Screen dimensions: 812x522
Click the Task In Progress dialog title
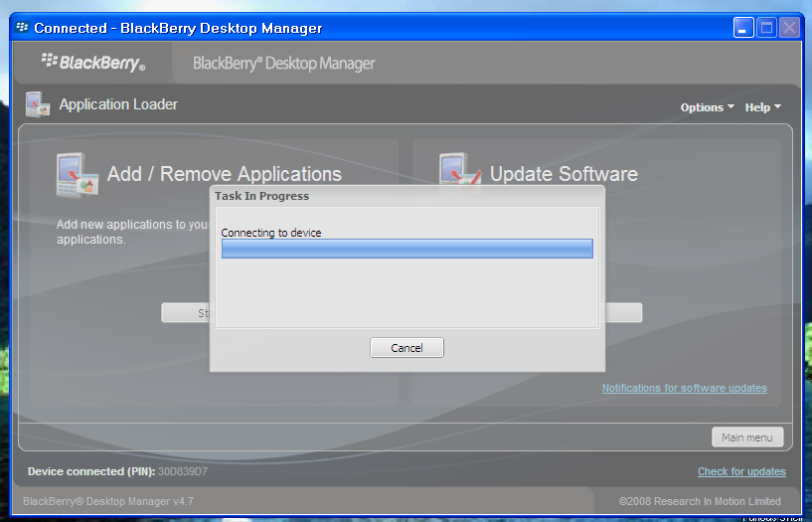coord(262,196)
